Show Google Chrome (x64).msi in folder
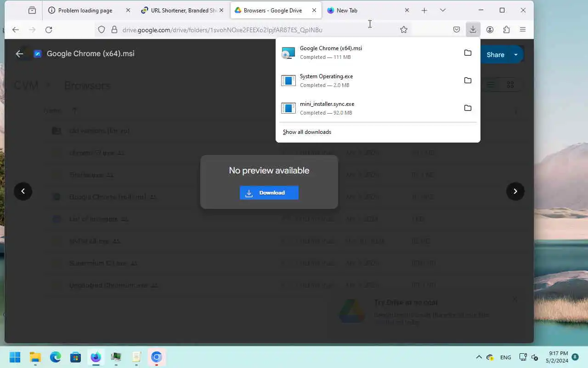588x368 pixels. coord(468,53)
